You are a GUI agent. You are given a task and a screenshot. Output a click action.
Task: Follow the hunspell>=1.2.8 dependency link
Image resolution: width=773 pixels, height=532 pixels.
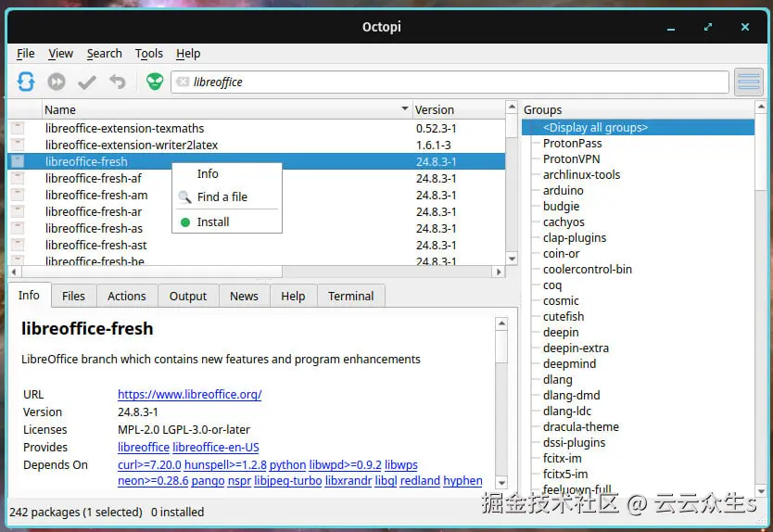click(225, 465)
